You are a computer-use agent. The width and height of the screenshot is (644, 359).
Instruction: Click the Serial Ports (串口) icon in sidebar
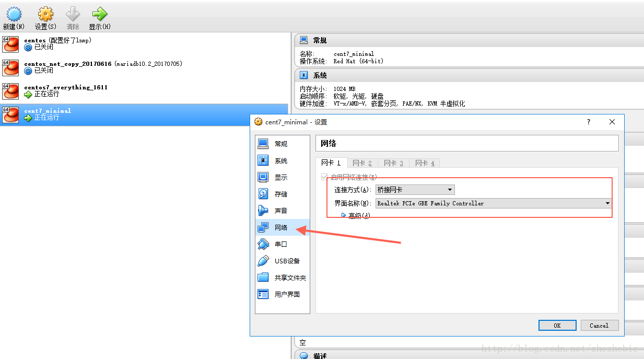[263, 244]
